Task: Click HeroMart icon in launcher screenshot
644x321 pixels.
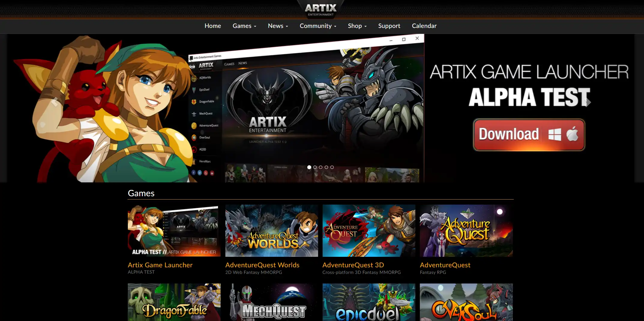Action: click(194, 161)
